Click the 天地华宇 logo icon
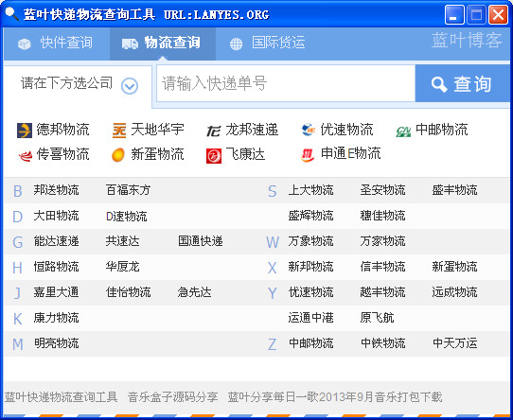This screenshot has width=513, height=420. (x=119, y=131)
